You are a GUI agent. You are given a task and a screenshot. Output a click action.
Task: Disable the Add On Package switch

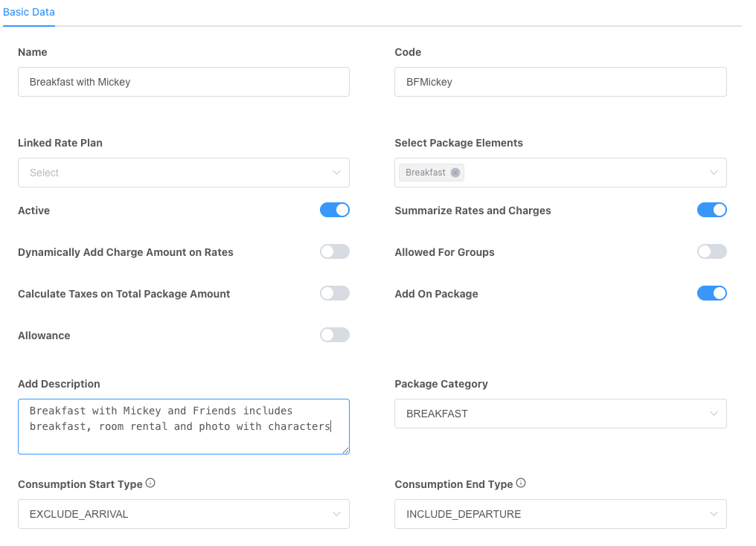711,294
